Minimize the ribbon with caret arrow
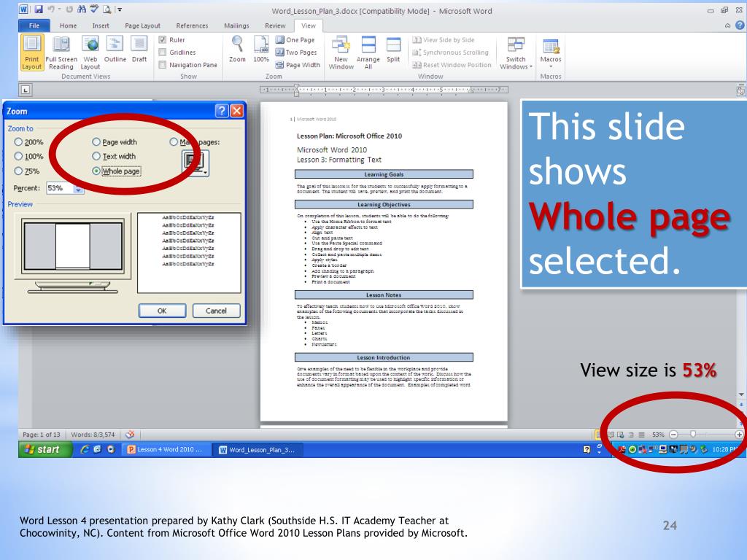The width and height of the screenshot is (747, 560). [x=727, y=26]
